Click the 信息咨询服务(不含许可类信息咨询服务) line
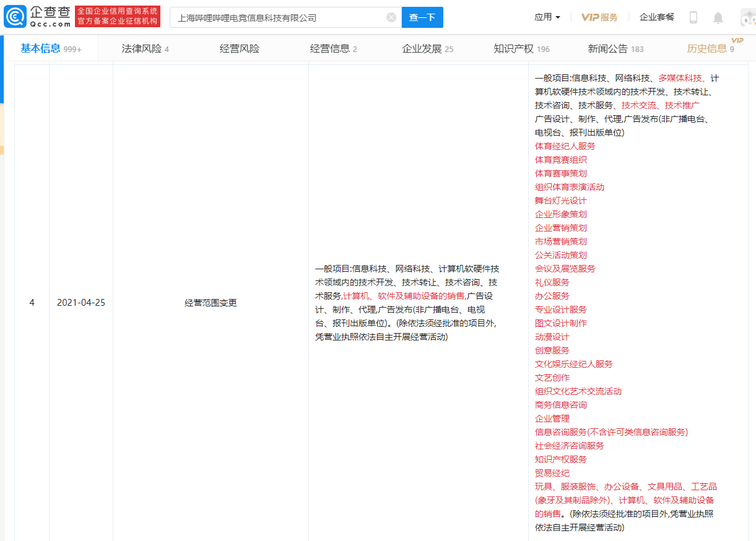 click(x=612, y=432)
